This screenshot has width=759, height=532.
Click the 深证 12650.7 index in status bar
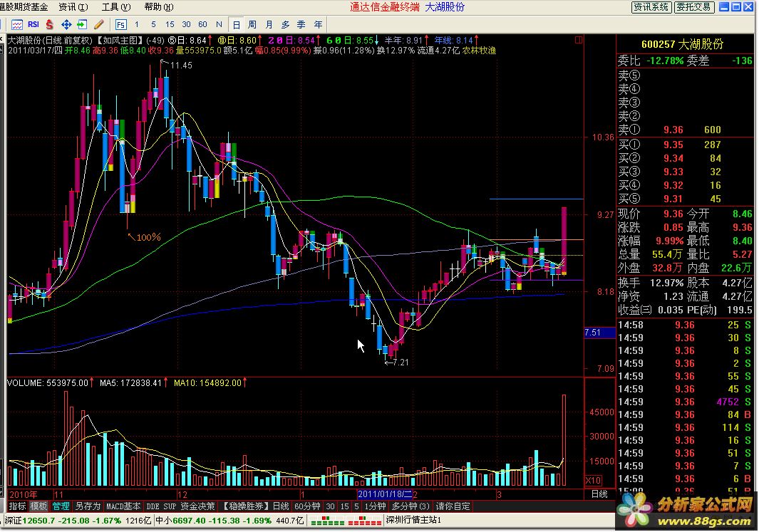click(x=79, y=521)
